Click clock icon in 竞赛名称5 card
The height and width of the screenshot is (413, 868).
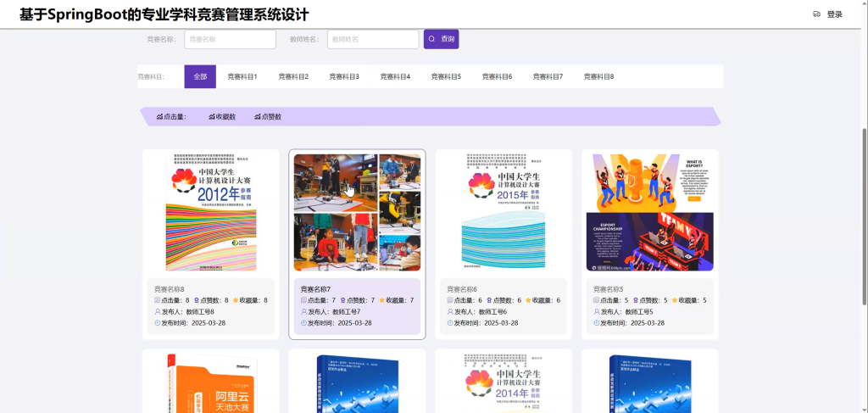[596, 323]
